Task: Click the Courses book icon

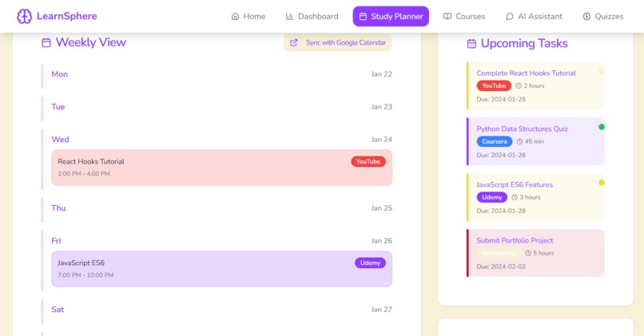Action: (x=447, y=17)
